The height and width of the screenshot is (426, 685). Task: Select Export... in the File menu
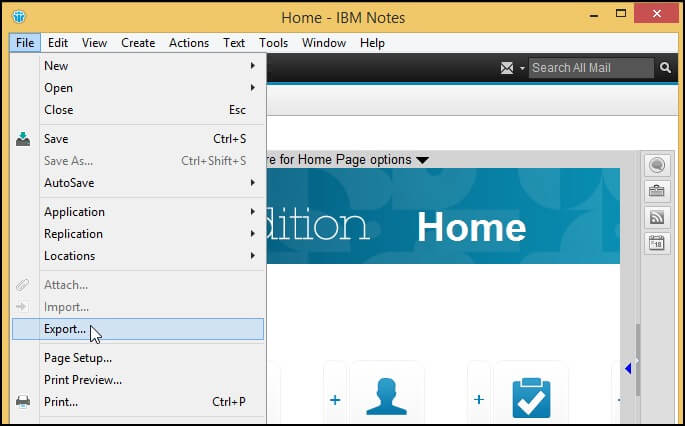click(138, 329)
